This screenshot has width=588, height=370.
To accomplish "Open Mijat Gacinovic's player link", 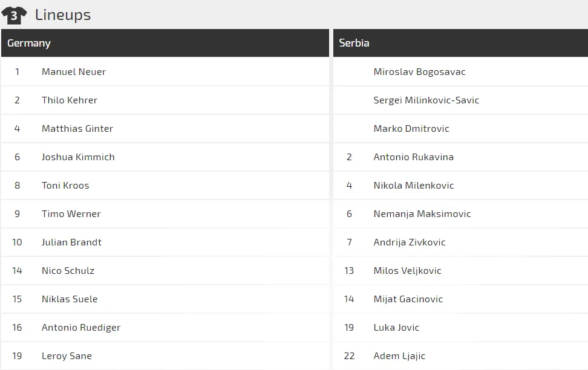I will [408, 299].
